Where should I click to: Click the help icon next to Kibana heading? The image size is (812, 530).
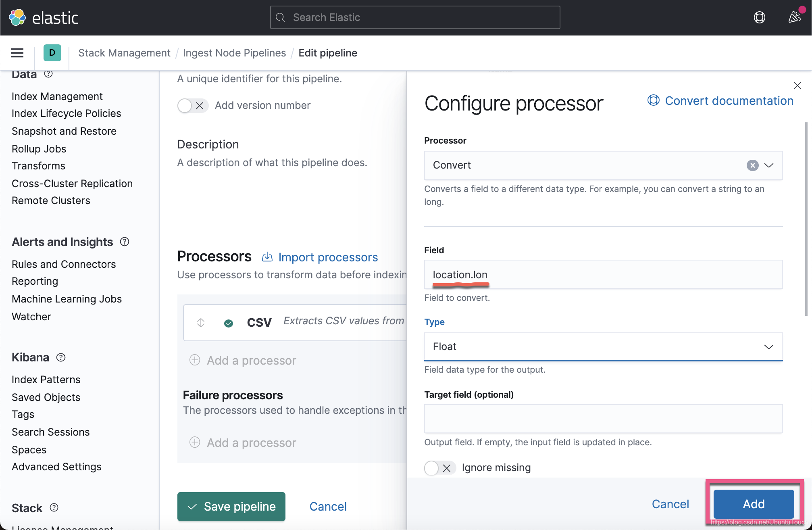[x=60, y=357]
